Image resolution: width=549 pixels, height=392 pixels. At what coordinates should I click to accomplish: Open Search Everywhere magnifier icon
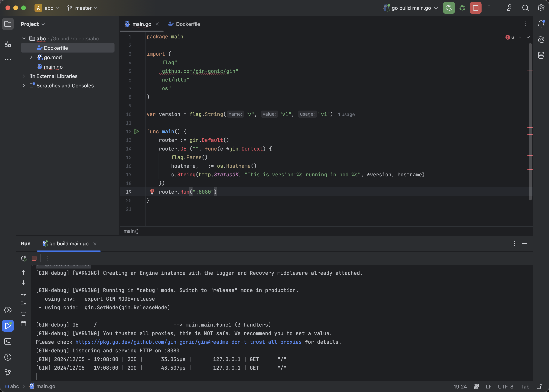[525, 8]
